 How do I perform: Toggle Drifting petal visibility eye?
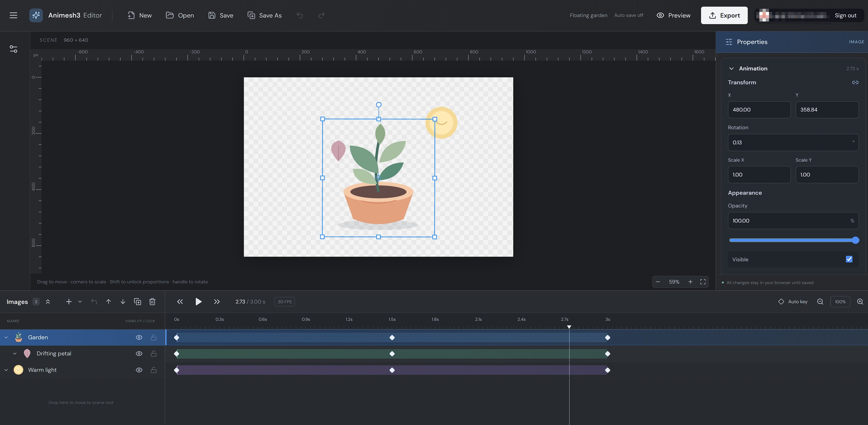click(139, 354)
